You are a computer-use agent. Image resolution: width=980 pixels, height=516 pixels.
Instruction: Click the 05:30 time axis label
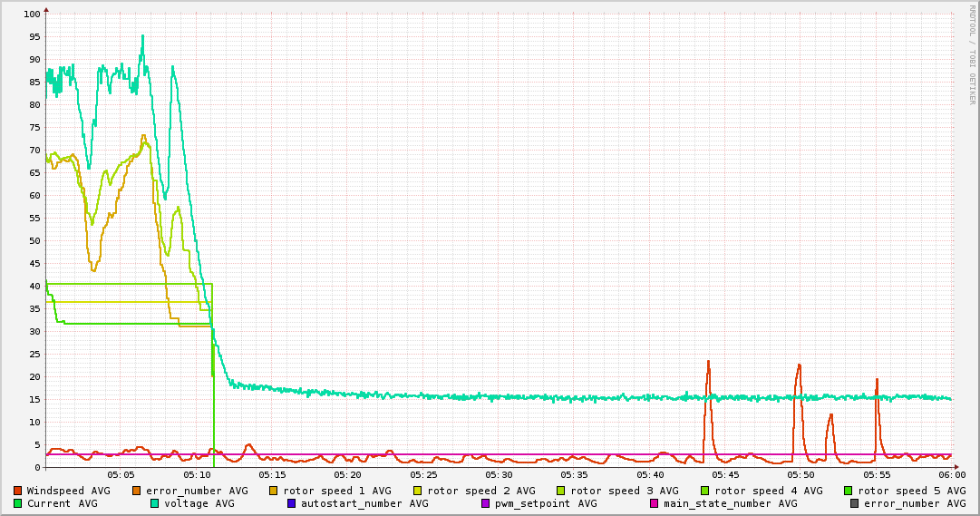(499, 474)
